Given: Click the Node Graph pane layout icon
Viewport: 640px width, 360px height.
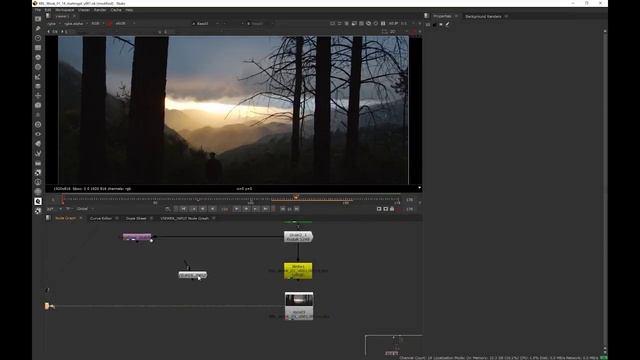Looking at the screenshot, I should 48,218.
